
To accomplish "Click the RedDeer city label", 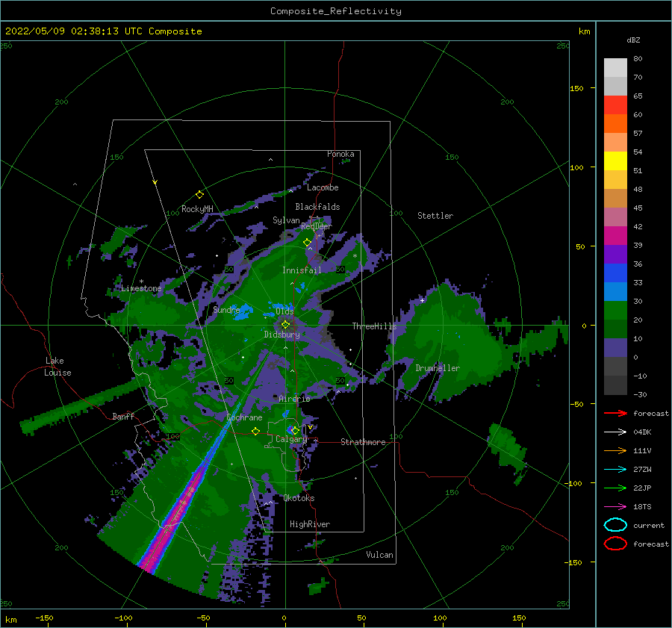I will click(317, 226).
